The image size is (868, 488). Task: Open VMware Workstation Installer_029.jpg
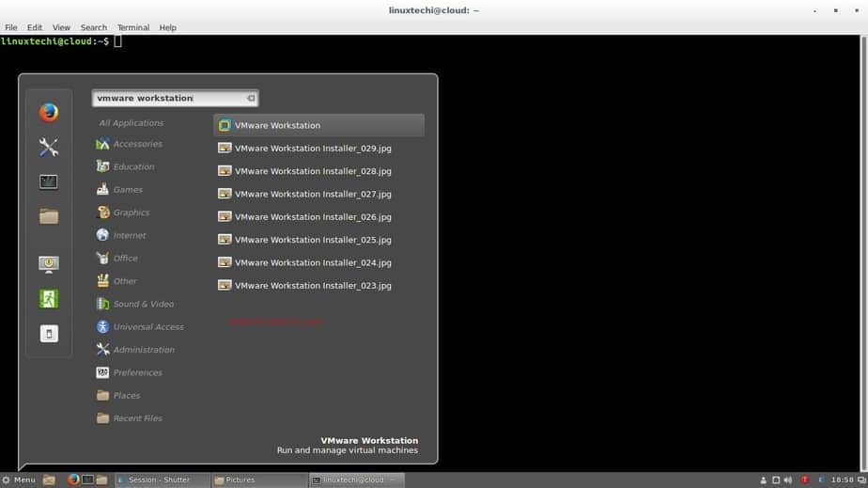pyautogui.click(x=318, y=149)
